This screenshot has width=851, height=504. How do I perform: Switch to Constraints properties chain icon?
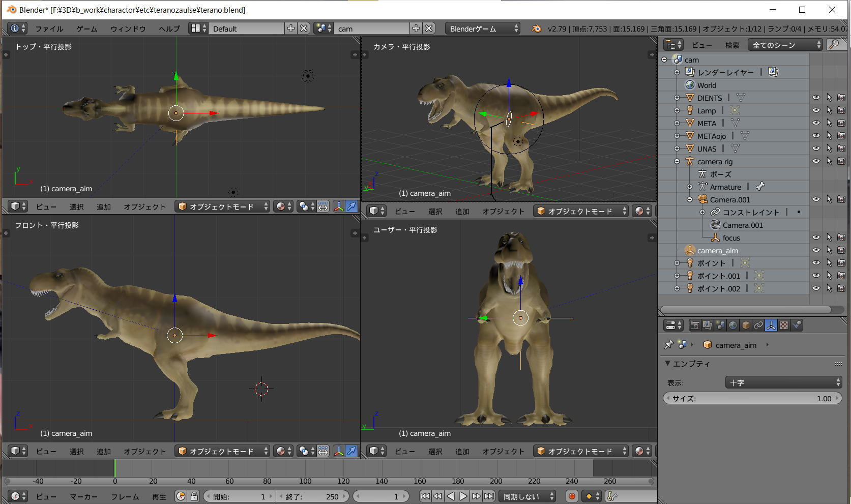(758, 325)
